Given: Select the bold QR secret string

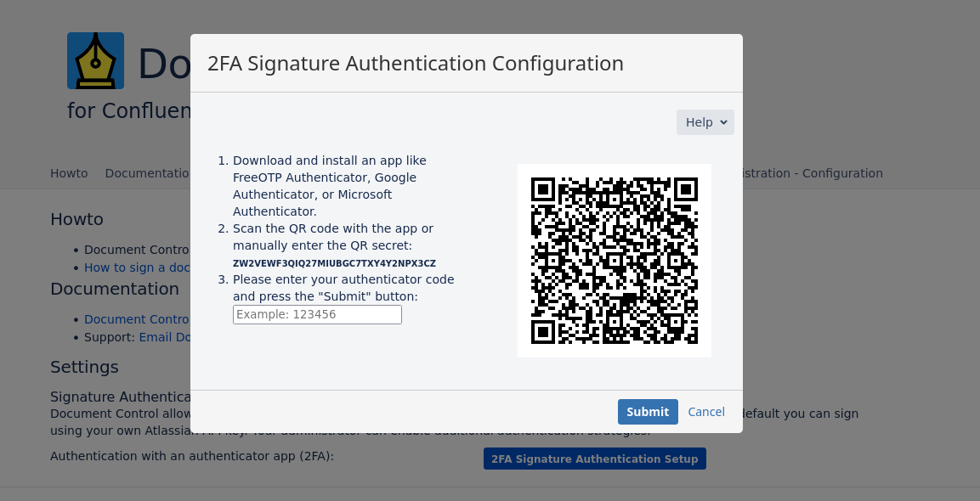Looking at the screenshot, I should click(334, 262).
